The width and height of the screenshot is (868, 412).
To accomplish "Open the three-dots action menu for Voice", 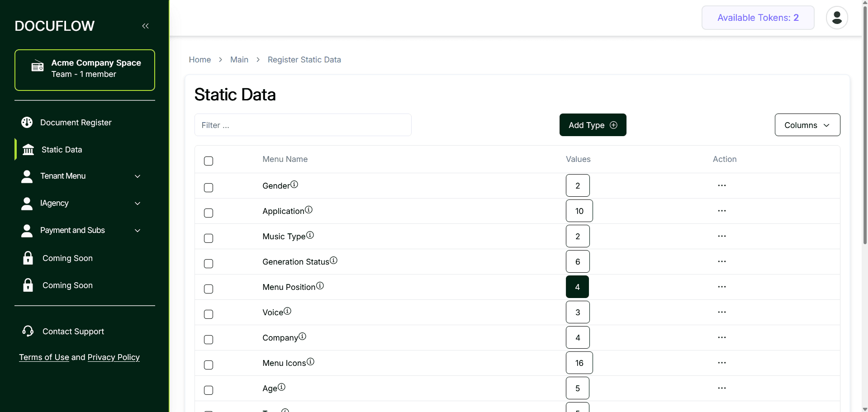I will 721,313.
